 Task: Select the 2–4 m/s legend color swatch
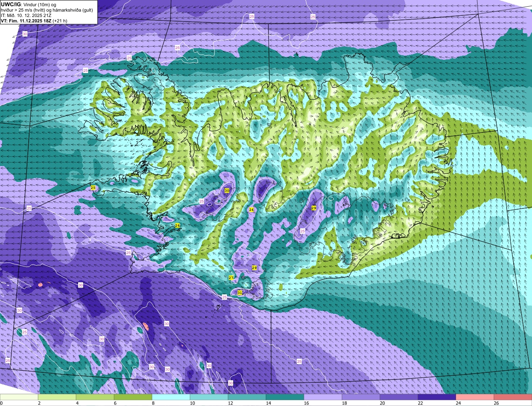(58, 397)
